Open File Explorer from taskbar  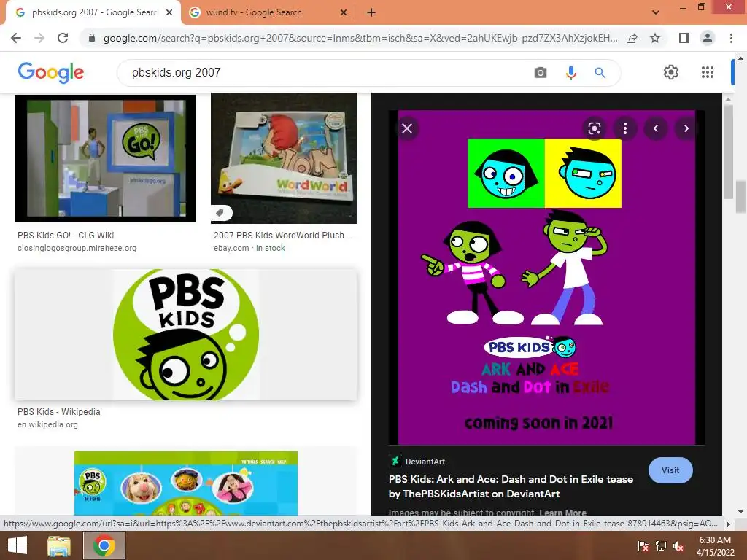(x=59, y=545)
